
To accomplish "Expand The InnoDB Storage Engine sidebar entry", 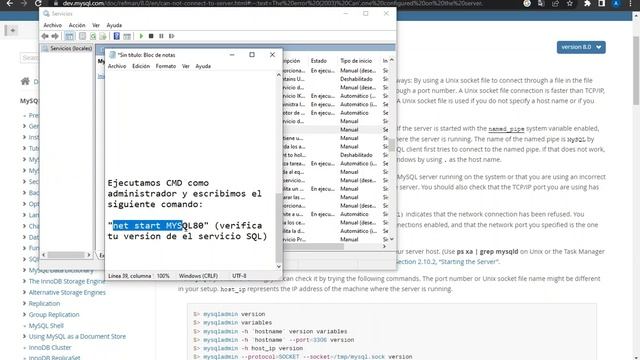I will pyautogui.click(x=24, y=281).
